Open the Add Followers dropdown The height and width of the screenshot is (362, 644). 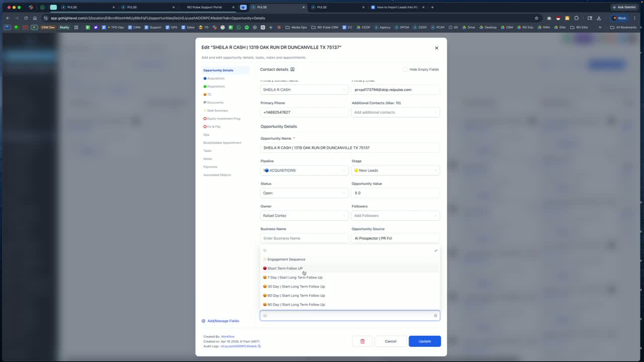[x=395, y=216]
